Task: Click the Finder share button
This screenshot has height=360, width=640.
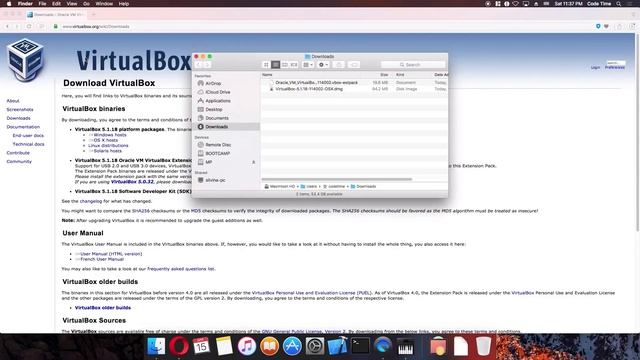Action: 338,64
